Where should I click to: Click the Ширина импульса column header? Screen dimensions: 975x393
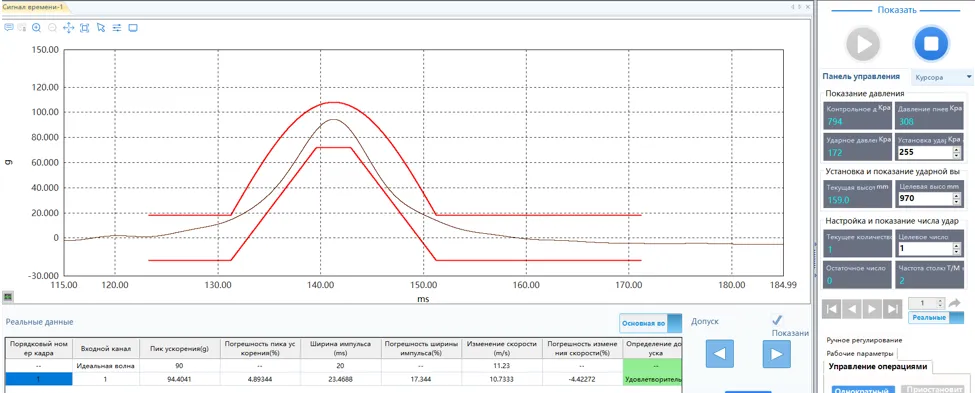(x=340, y=348)
